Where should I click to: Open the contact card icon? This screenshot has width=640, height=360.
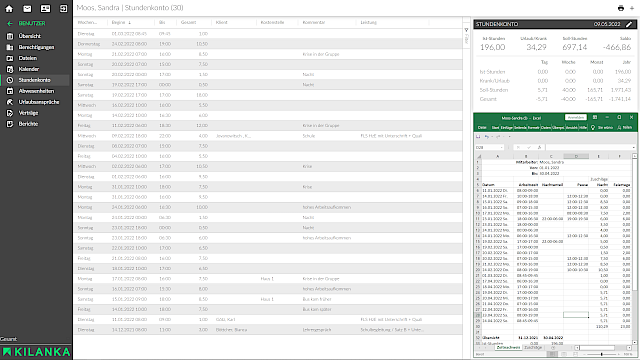click(45, 8)
